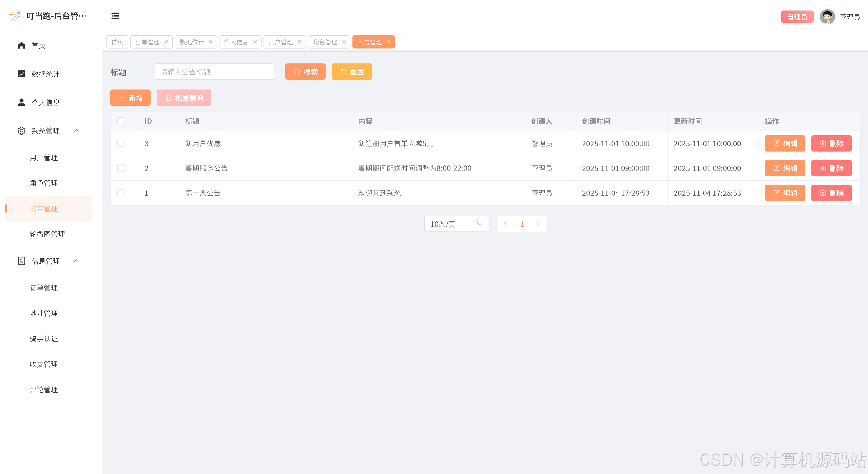Click the 叮当跑 running-man logo icon
Image resolution: width=868 pixels, height=474 pixels.
click(x=15, y=16)
